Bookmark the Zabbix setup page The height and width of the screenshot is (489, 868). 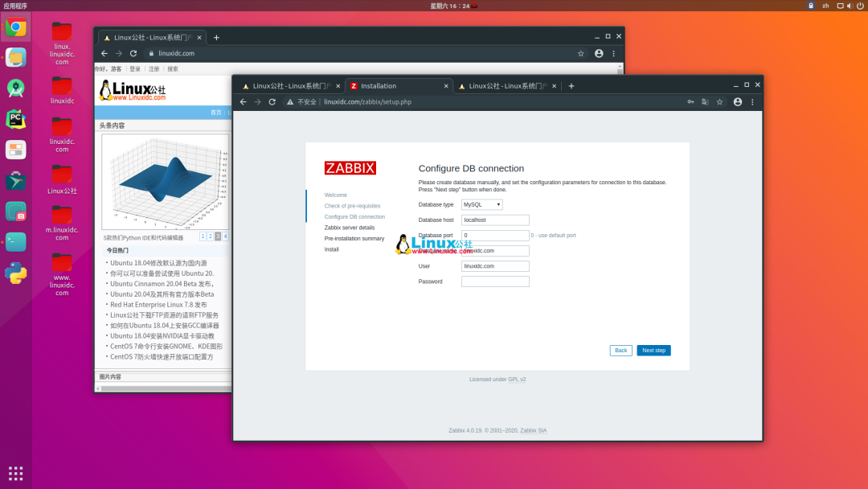point(719,102)
